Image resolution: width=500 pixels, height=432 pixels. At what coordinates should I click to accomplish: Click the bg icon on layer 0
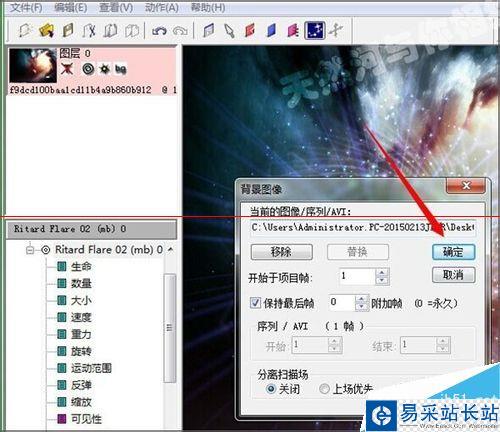pos(121,69)
